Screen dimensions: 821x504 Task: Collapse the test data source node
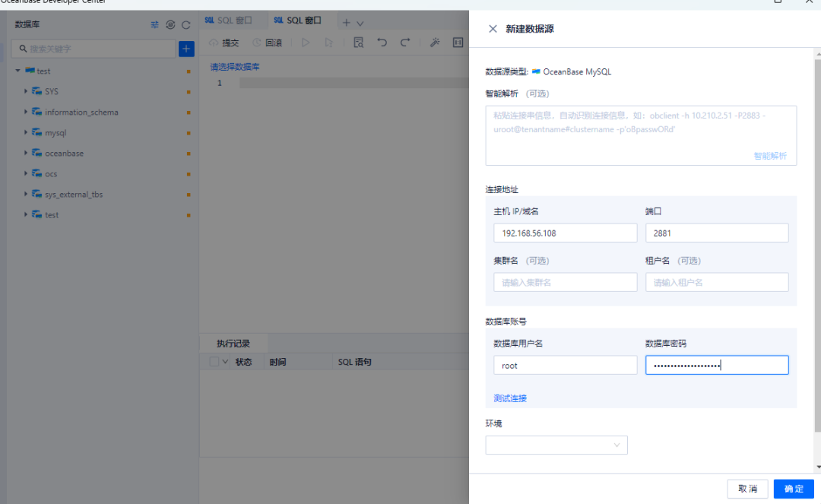[17, 71]
